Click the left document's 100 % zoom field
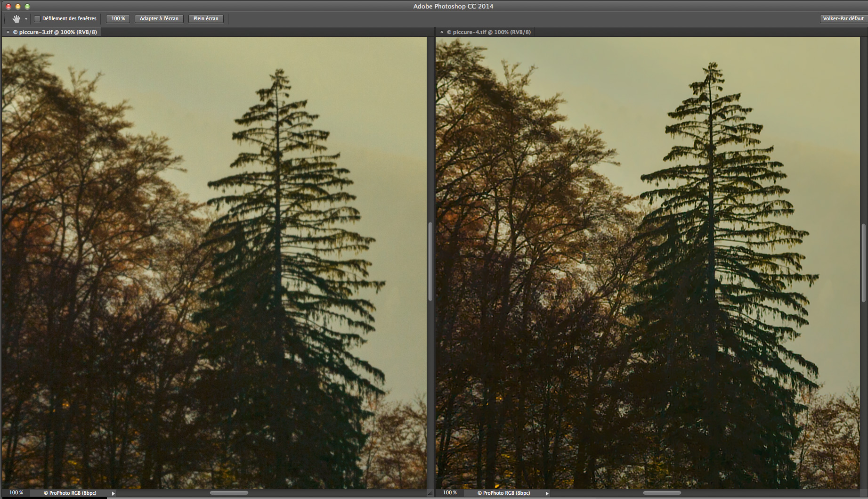The height and width of the screenshot is (499, 868). point(16,493)
